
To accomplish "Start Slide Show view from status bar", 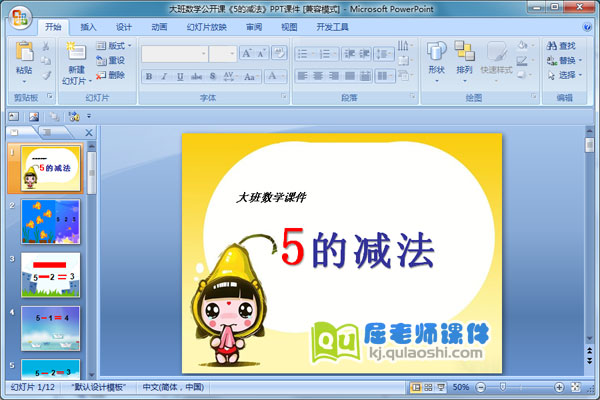I will 441,387.
